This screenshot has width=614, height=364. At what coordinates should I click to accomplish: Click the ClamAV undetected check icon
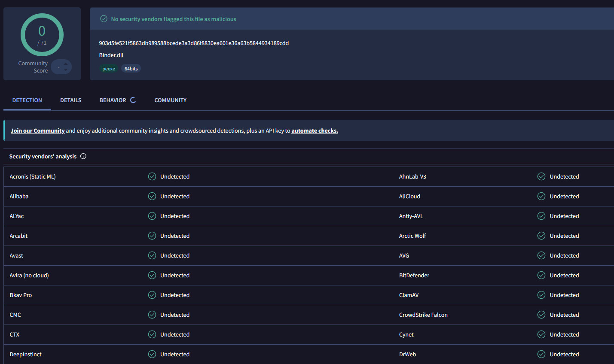(x=541, y=295)
